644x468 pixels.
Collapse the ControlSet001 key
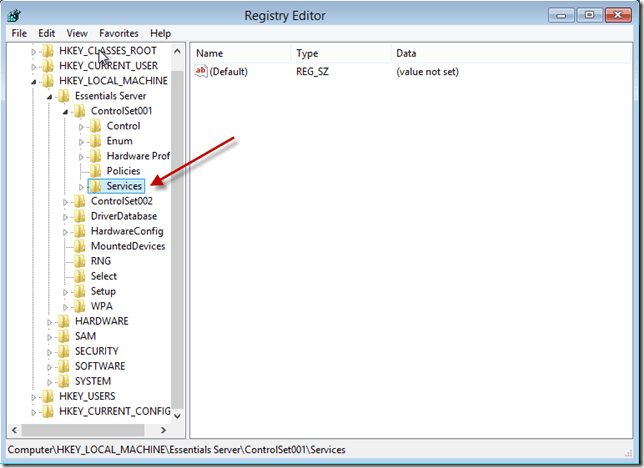tap(65, 112)
